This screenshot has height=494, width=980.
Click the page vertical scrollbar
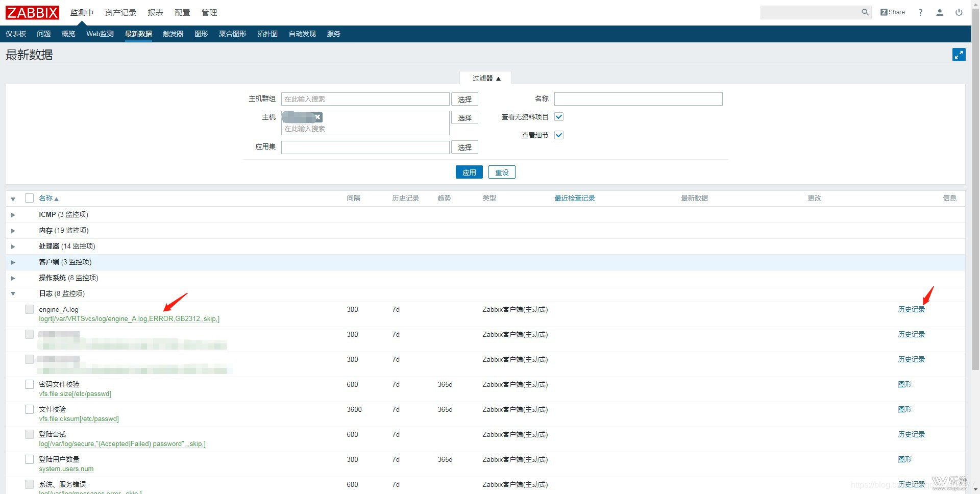tap(975, 190)
